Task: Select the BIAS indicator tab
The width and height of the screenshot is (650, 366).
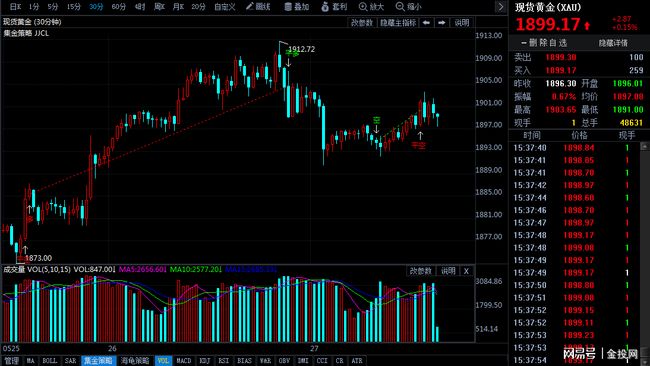Action: tap(244, 361)
